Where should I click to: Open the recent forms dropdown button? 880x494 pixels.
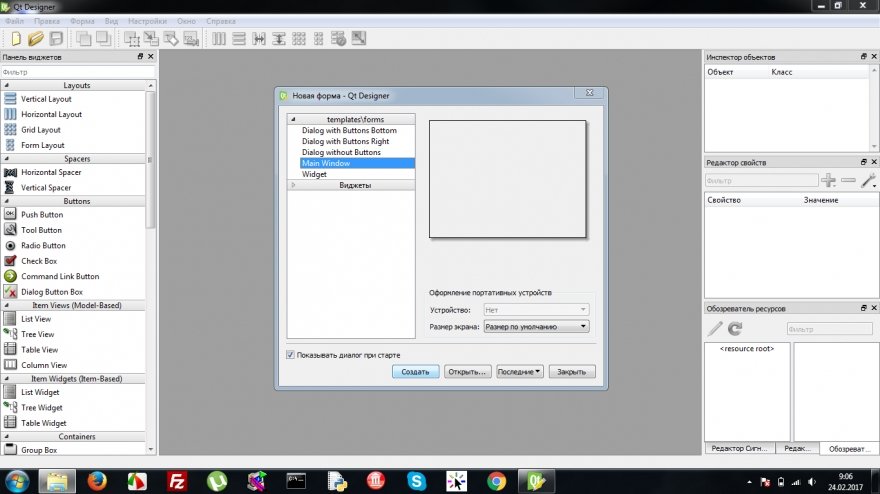point(520,372)
